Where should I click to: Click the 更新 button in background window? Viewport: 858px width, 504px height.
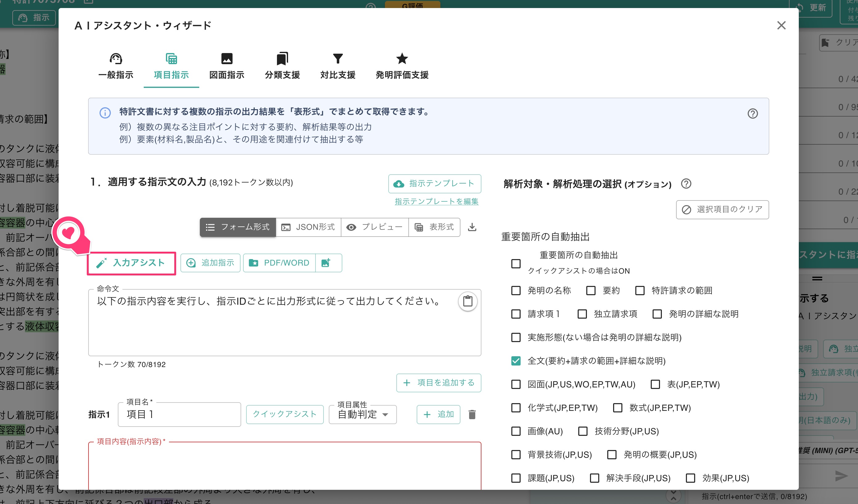pos(815,8)
